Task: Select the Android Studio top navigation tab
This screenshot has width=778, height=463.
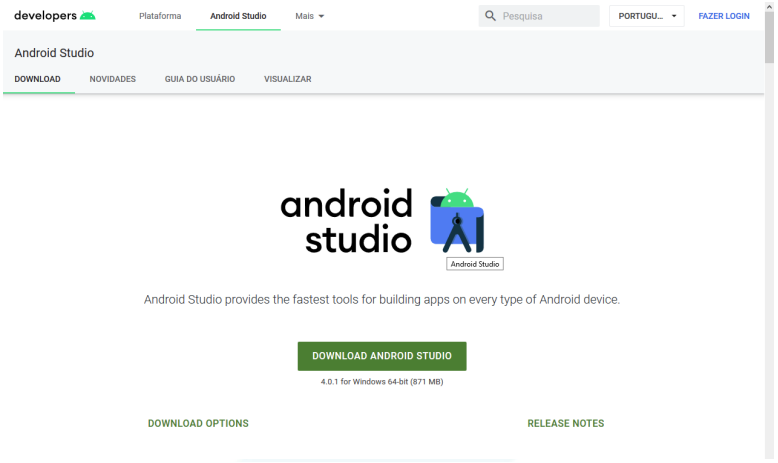Action: (238, 16)
